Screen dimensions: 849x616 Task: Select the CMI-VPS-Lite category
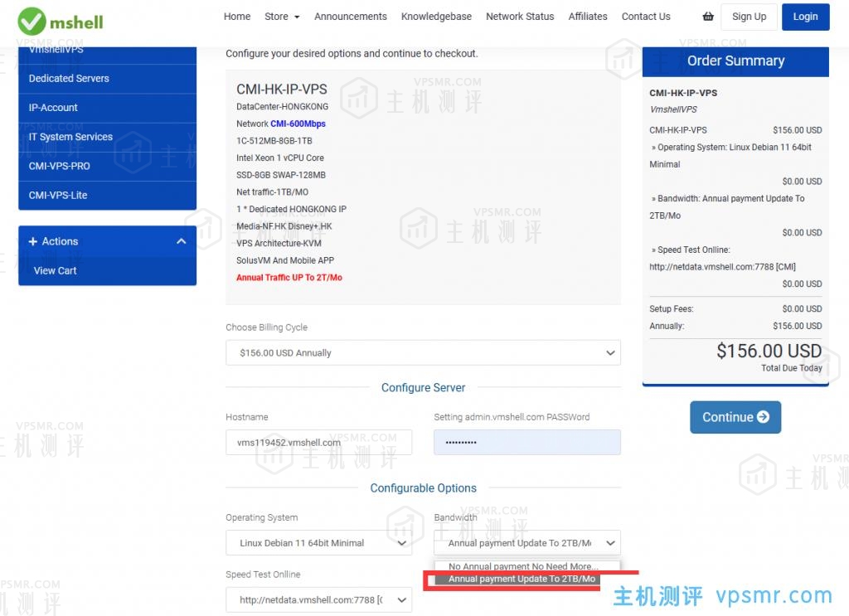pos(107,196)
